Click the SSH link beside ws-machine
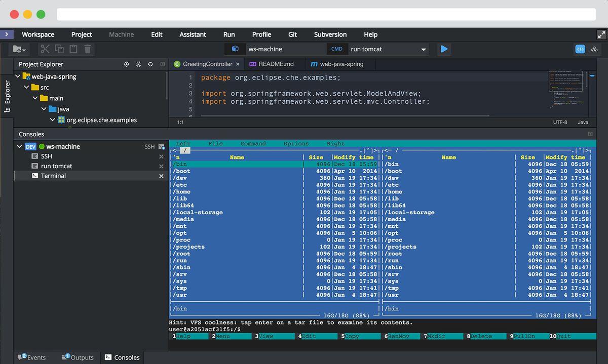The image size is (608, 364). click(x=149, y=147)
